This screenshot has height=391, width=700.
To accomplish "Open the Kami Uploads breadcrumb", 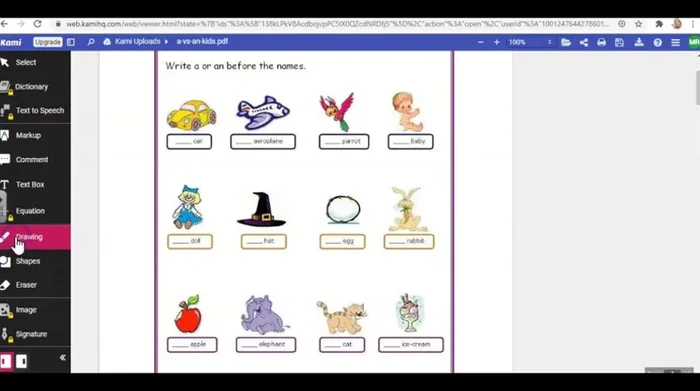I will [x=138, y=42].
